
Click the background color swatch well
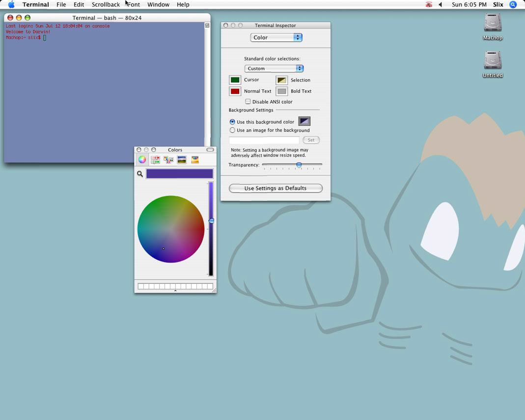pyautogui.click(x=304, y=121)
